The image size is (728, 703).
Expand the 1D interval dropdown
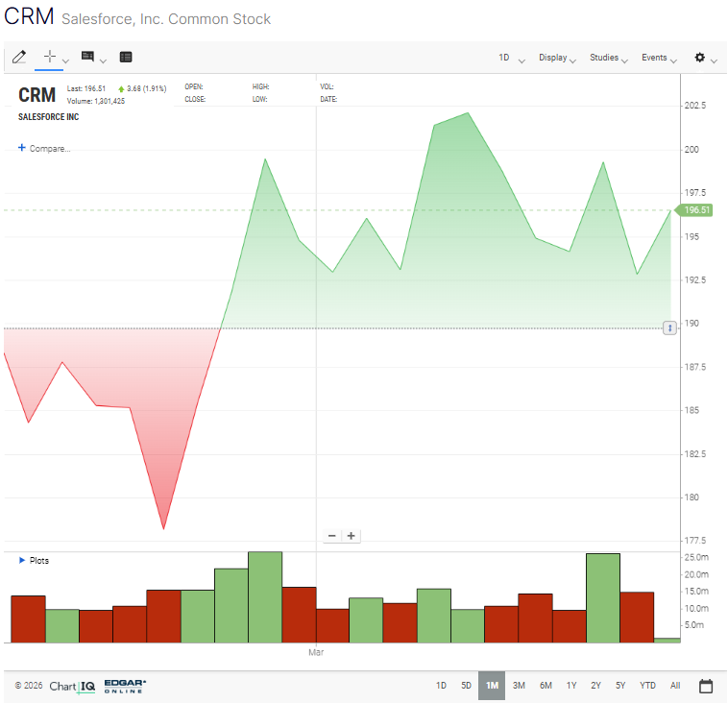coord(511,58)
